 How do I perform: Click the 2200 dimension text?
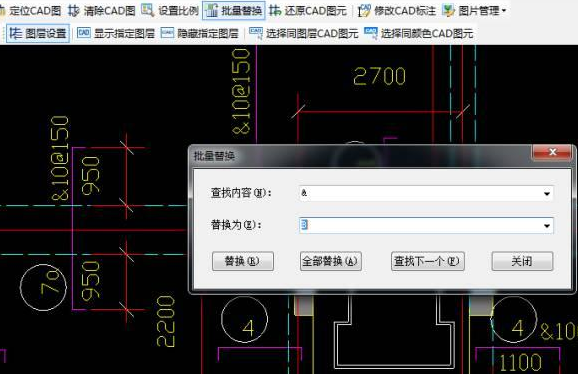click(x=166, y=321)
